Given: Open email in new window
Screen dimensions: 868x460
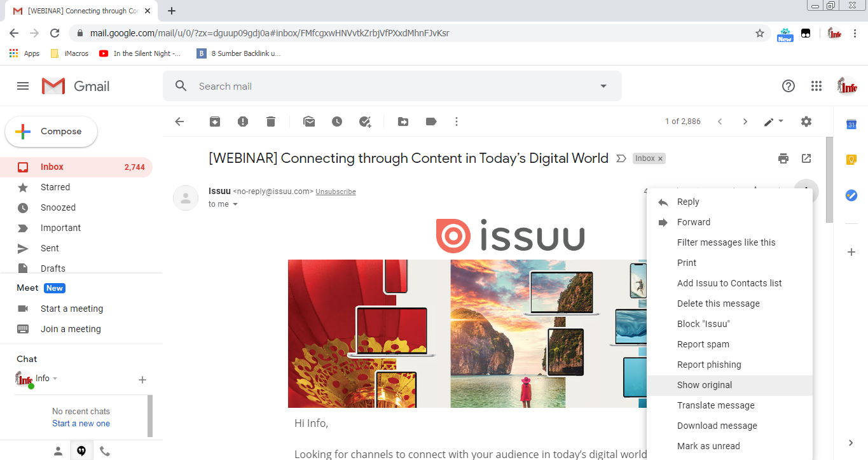Looking at the screenshot, I should point(806,158).
